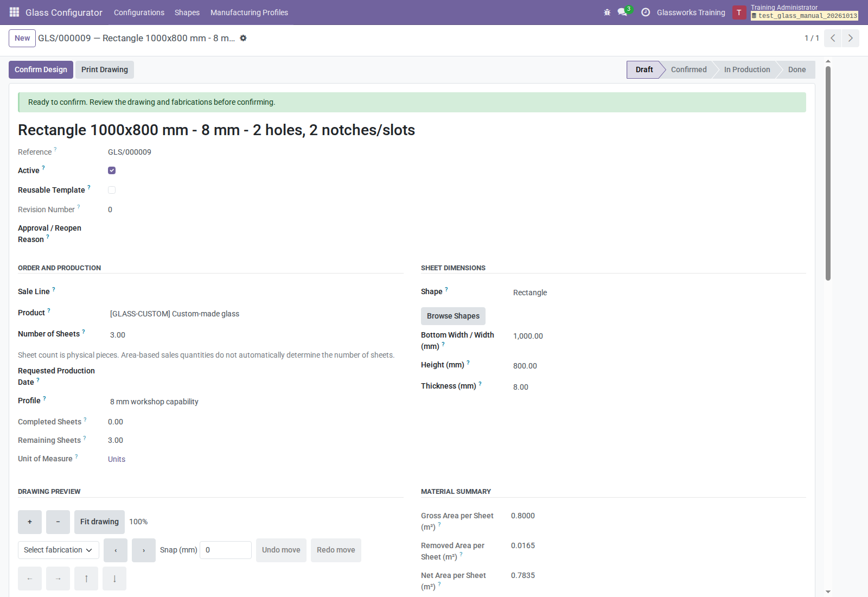The height and width of the screenshot is (597, 868).
Task: Click the Undo move button
Action: [x=281, y=550]
